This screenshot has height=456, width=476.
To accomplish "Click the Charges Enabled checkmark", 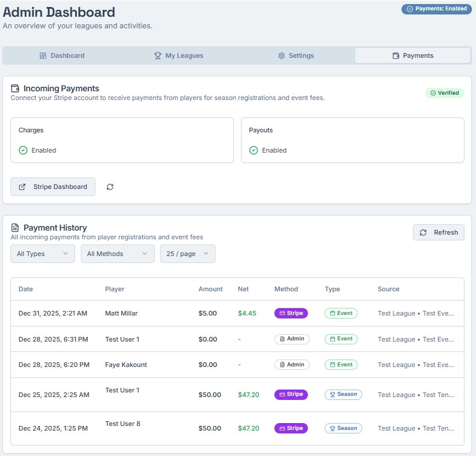I will [22, 150].
